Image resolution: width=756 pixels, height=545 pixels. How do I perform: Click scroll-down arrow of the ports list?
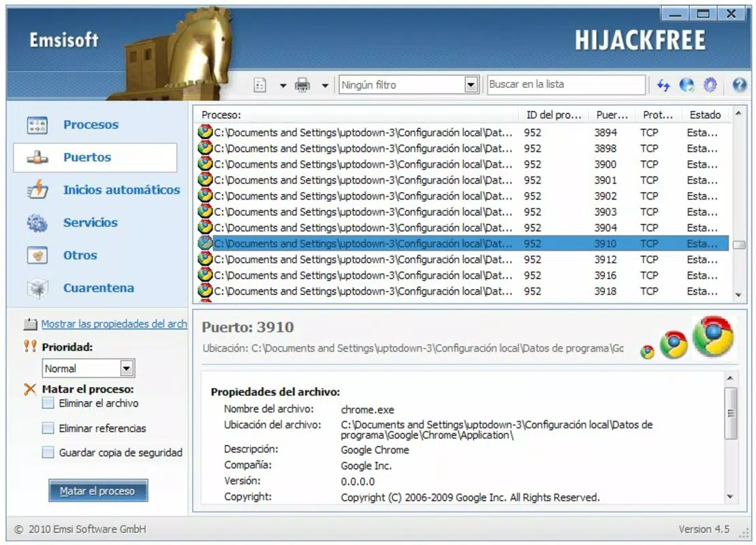tap(738, 295)
